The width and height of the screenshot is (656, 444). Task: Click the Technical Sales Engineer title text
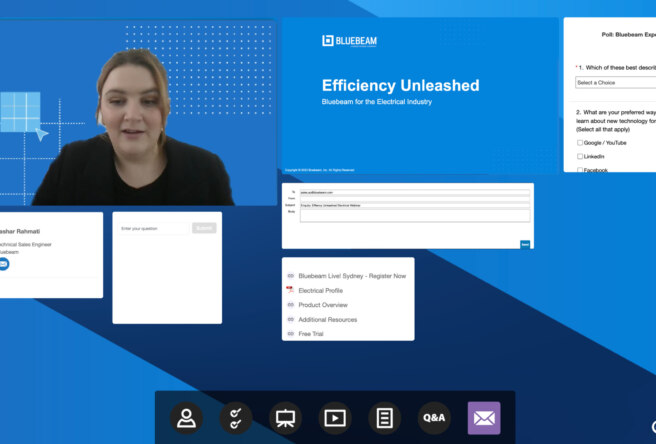(x=25, y=244)
